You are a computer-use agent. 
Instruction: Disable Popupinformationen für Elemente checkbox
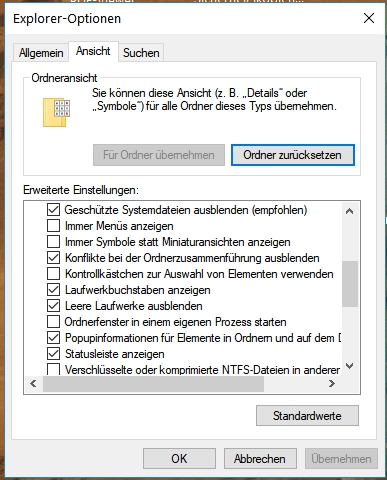[53, 338]
